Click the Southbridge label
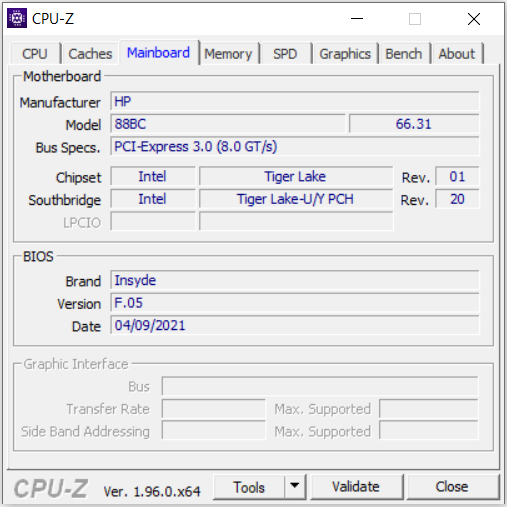507x507 pixels. tap(65, 200)
